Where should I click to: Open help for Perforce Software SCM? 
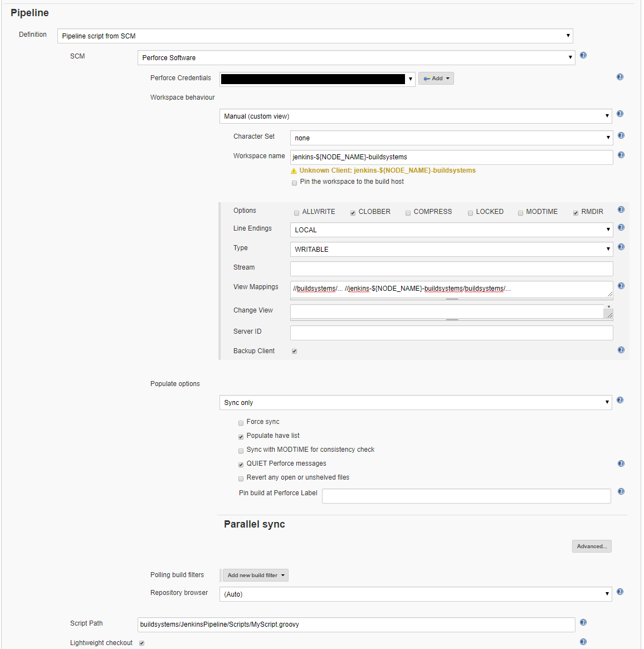[583, 55]
